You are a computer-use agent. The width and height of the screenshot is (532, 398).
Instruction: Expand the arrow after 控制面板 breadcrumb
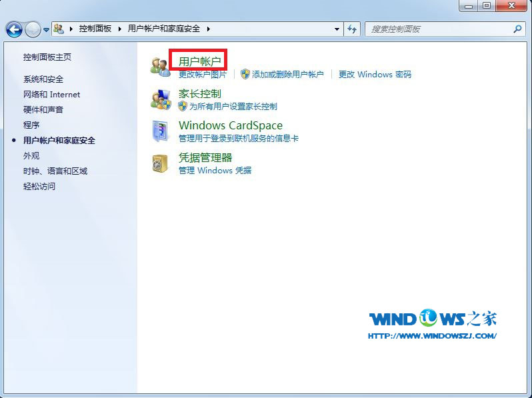pos(121,29)
